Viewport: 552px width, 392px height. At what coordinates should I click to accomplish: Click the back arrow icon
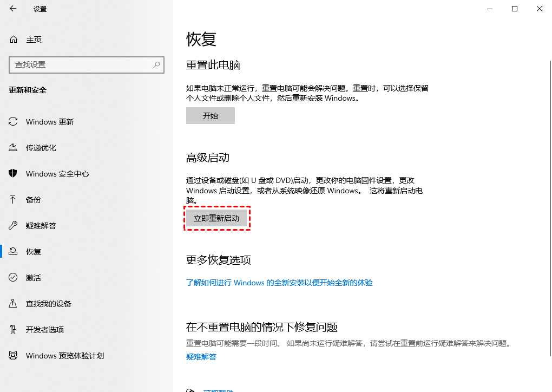tap(13, 9)
